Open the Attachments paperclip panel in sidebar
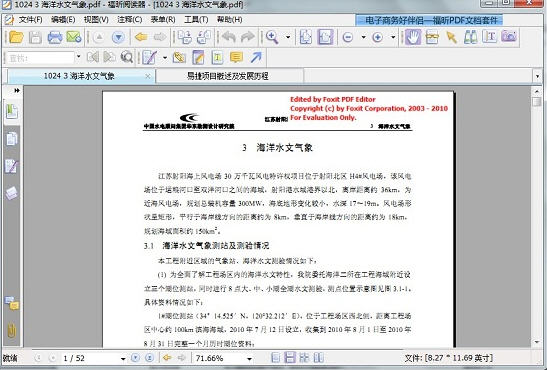Image resolution: width=547 pixels, height=370 pixels. [12, 330]
